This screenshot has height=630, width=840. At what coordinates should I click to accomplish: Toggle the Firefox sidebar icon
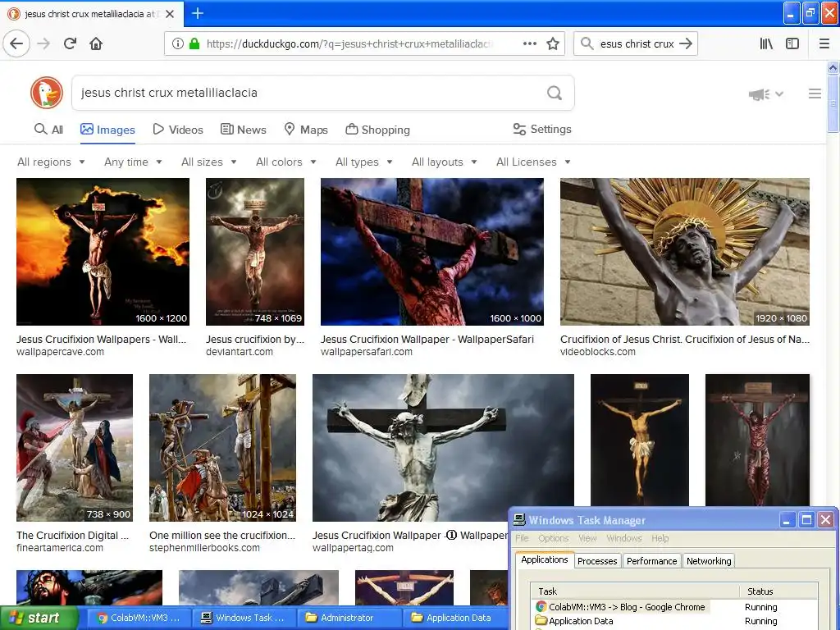coord(792,43)
